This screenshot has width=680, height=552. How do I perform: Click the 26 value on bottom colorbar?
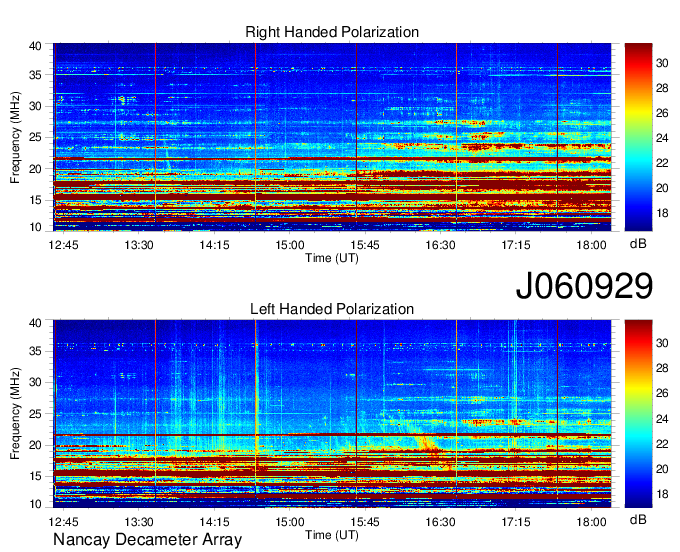tap(662, 393)
